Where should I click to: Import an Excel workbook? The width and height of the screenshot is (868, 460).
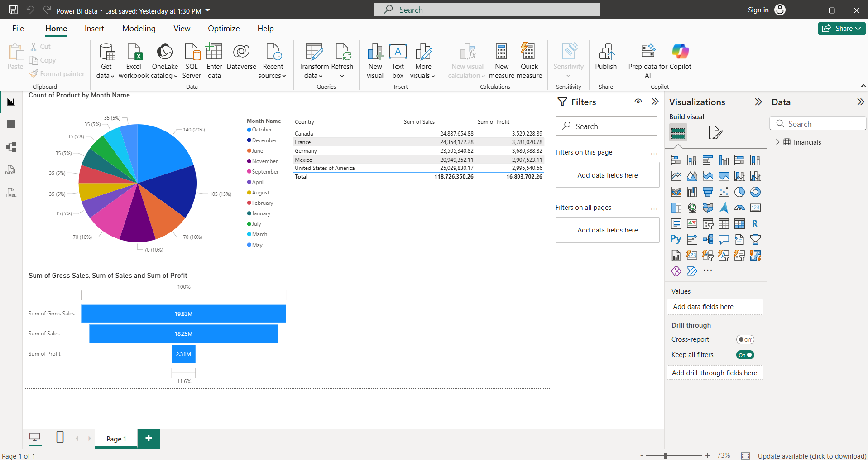click(x=134, y=61)
